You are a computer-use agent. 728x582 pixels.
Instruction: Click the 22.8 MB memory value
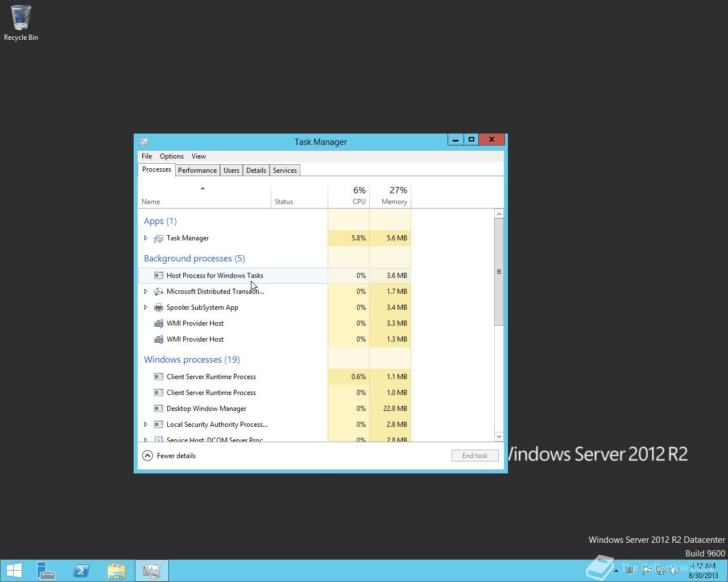tap(395, 409)
